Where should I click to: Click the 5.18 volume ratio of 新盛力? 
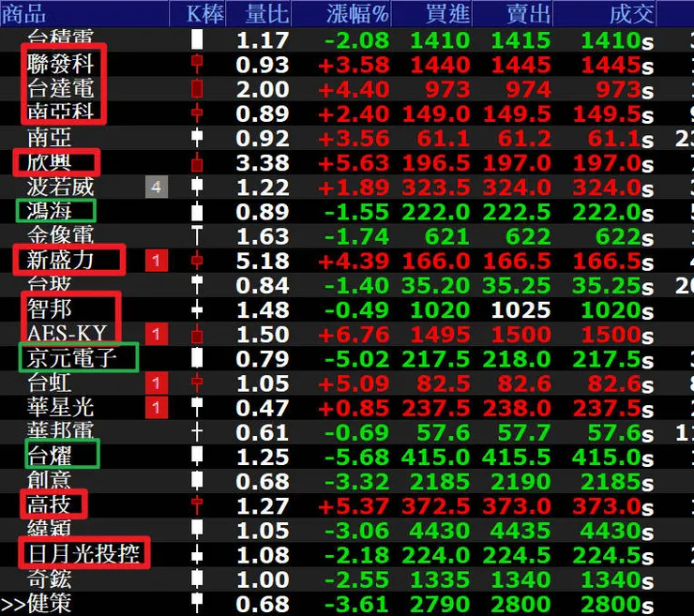click(263, 261)
